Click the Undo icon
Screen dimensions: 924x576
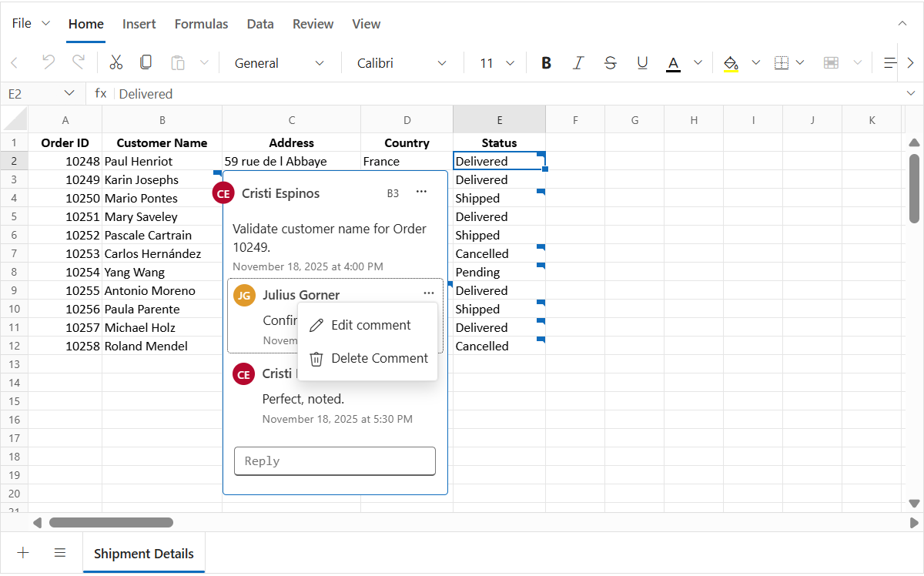click(x=48, y=63)
